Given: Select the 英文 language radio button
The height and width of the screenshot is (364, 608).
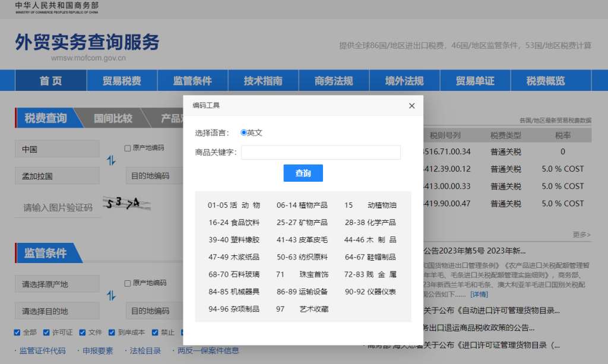Looking at the screenshot, I should pos(243,132).
